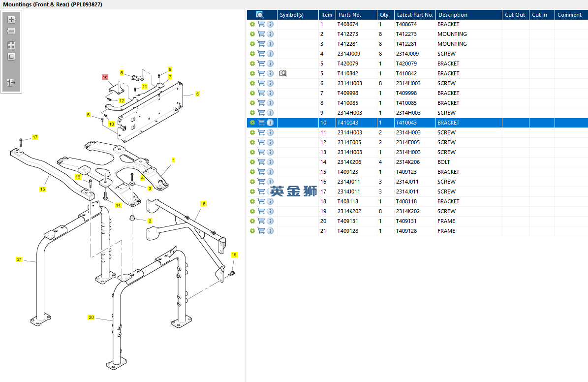Click the highlighted callout 10 in diagram
The height and width of the screenshot is (382, 588).
tap(105, 77)
